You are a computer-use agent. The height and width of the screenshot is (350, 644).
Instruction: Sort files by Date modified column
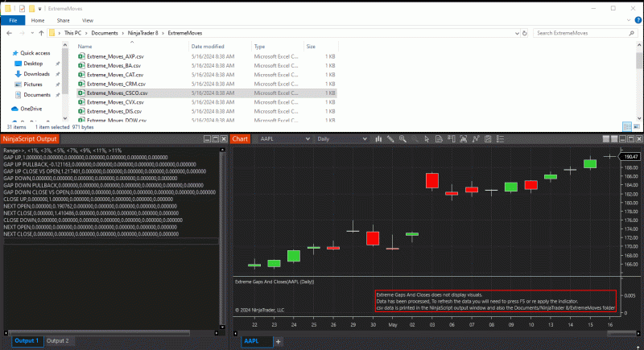[x=208, y=47]
